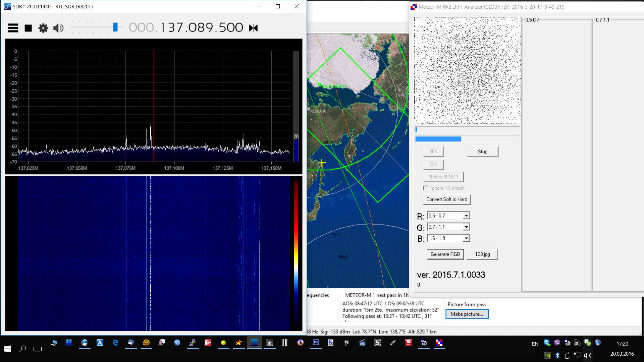
Task: Open Viber tray icon
Action: [x=557, y=343]
